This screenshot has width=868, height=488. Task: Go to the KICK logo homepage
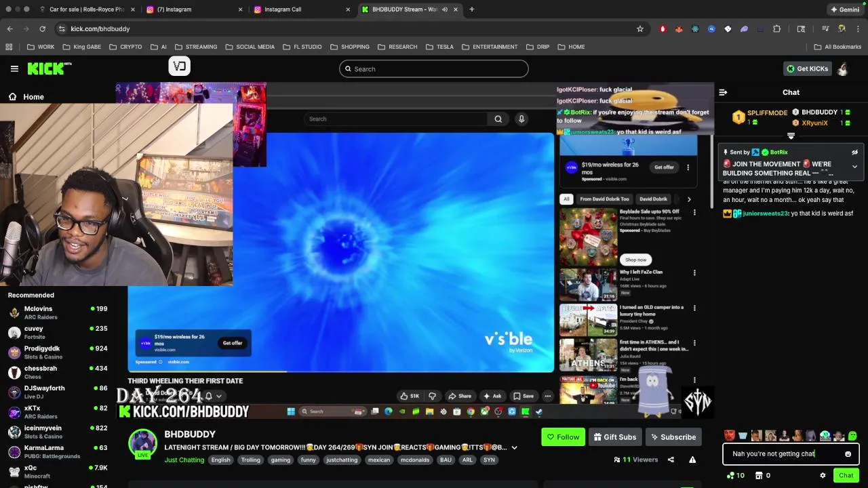tap(49, 68)
